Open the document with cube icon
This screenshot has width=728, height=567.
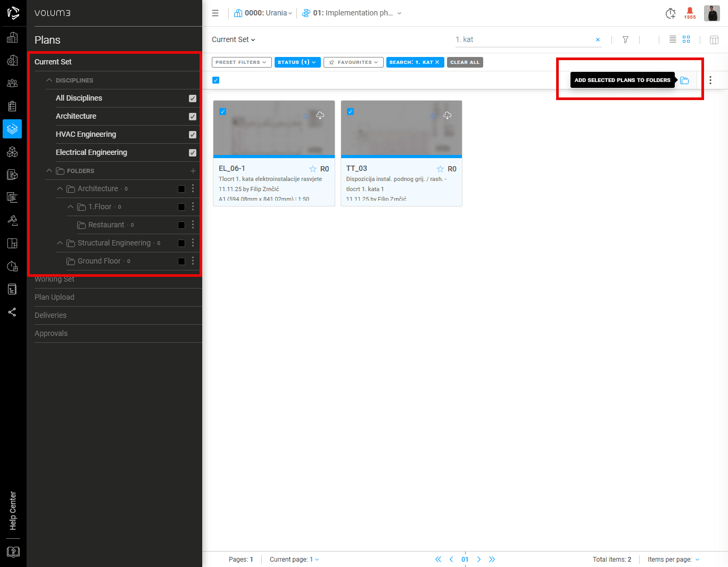pyautogui.click(x=12, y=175)
